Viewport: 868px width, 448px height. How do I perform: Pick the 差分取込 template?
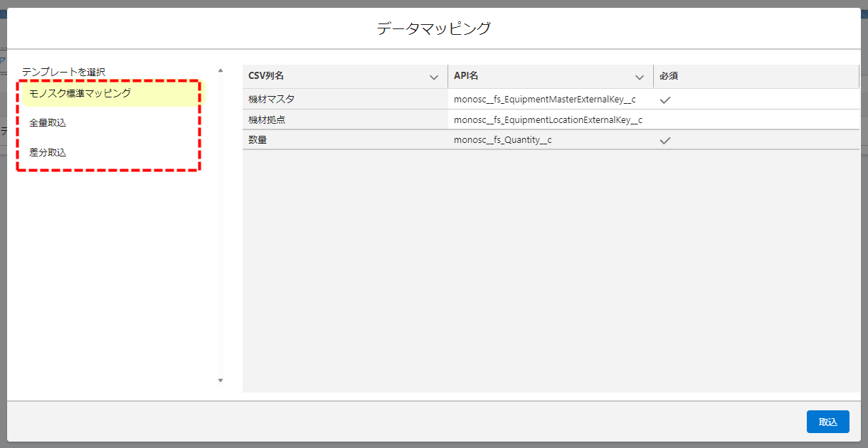coord(48,153)
